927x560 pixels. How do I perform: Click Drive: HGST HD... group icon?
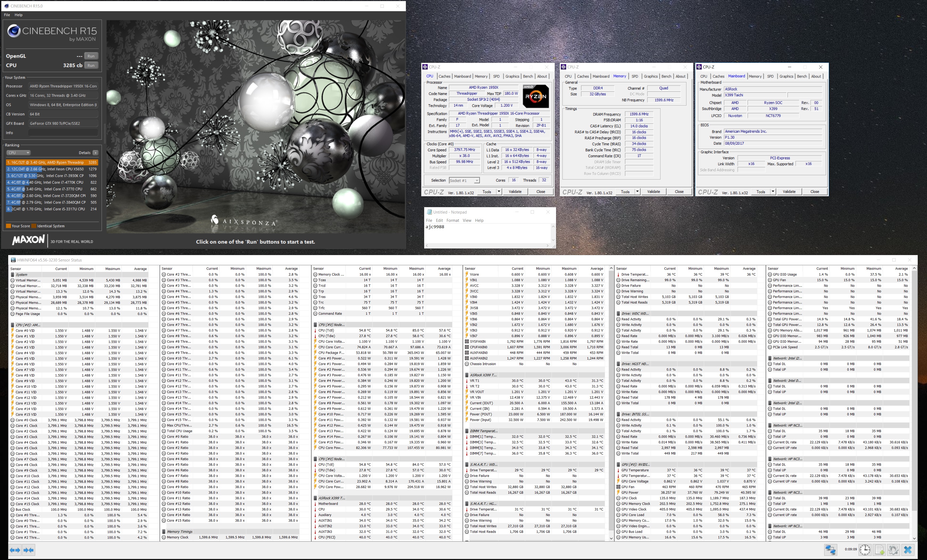[619, 364]
